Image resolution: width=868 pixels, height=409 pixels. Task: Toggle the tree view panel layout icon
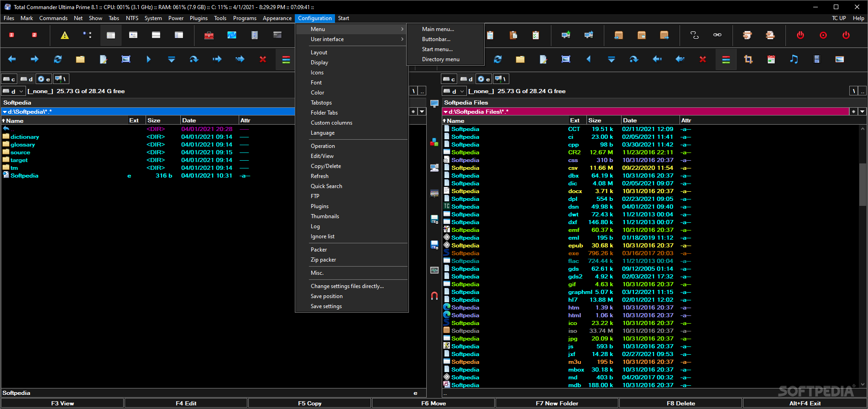(x=133, y=35)
